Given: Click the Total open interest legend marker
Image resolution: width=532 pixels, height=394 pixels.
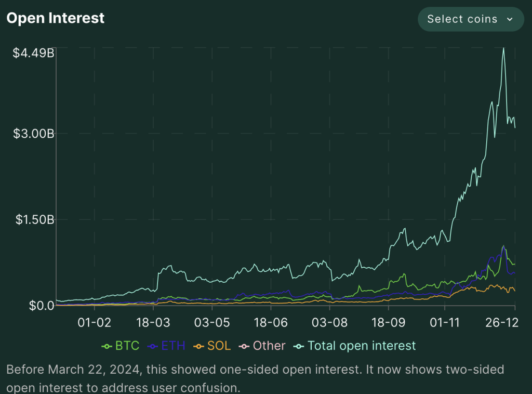Looking at the screenshot, I should click(300, 346).
